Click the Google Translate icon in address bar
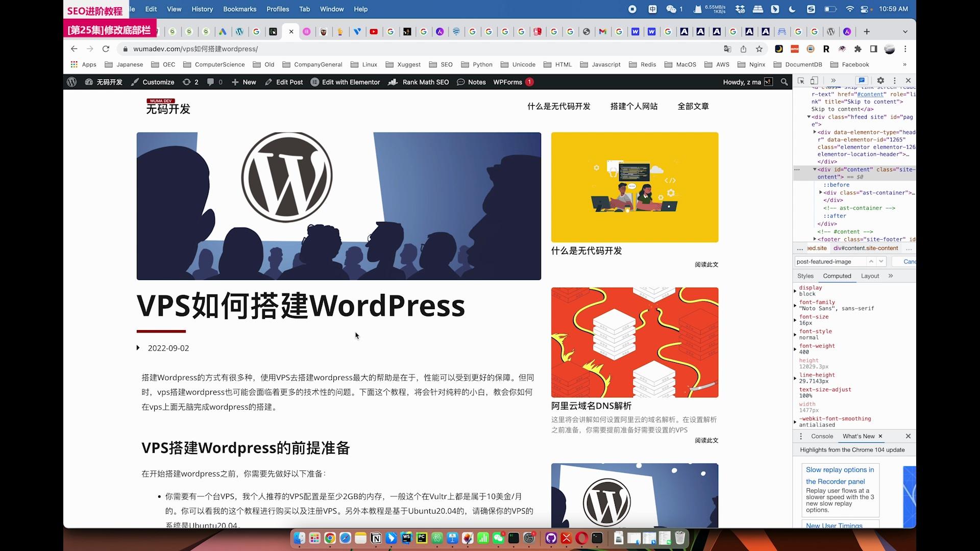980x551 pixels. click(x=727, y=49)
